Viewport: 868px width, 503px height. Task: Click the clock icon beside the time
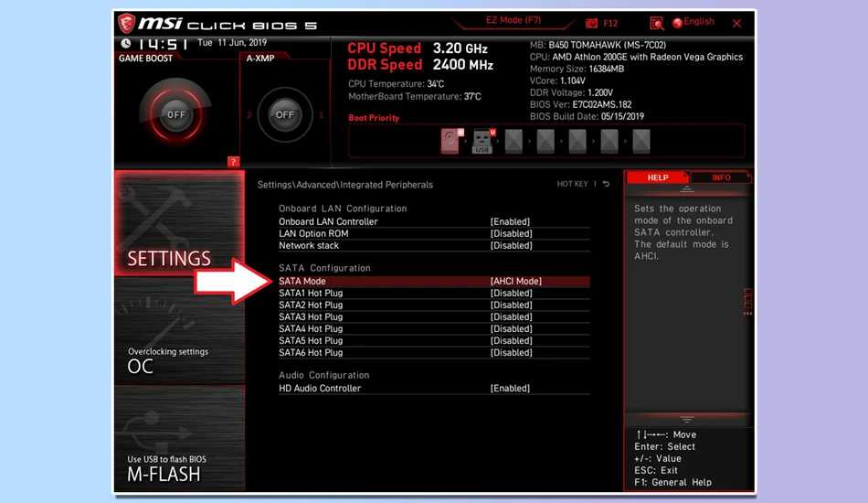click(x=126, y=43)
